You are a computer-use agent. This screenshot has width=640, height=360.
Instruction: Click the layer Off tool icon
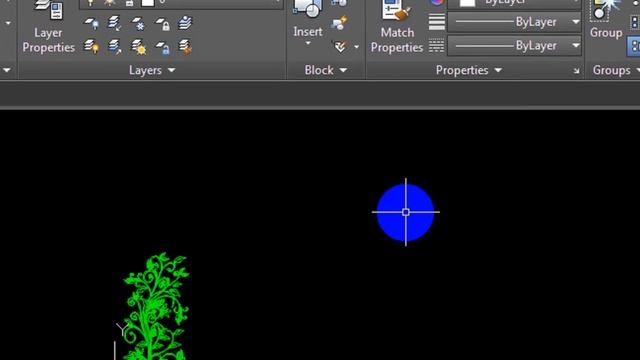coord(91,24)
